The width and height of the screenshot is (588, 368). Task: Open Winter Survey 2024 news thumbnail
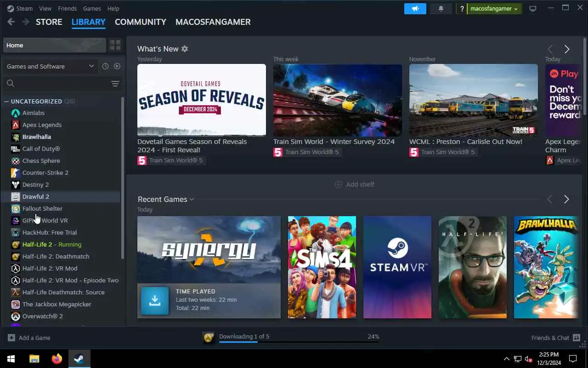pos(338,100)
